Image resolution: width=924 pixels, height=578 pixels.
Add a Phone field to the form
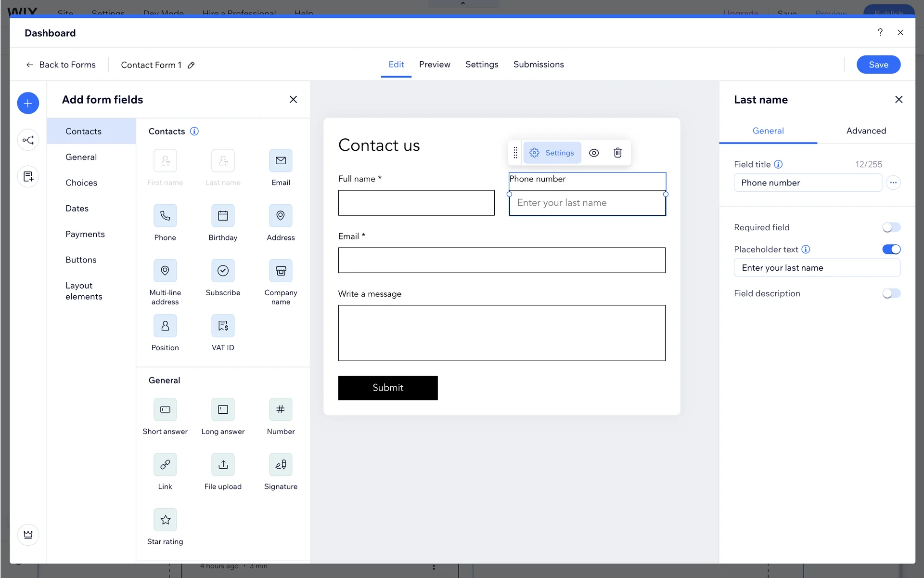tap(165, 216)
